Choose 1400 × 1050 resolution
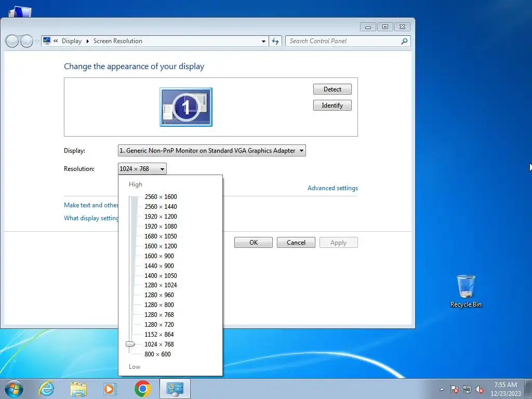Image resolution: width=532 pixels, height=399 pixels. 161,275
